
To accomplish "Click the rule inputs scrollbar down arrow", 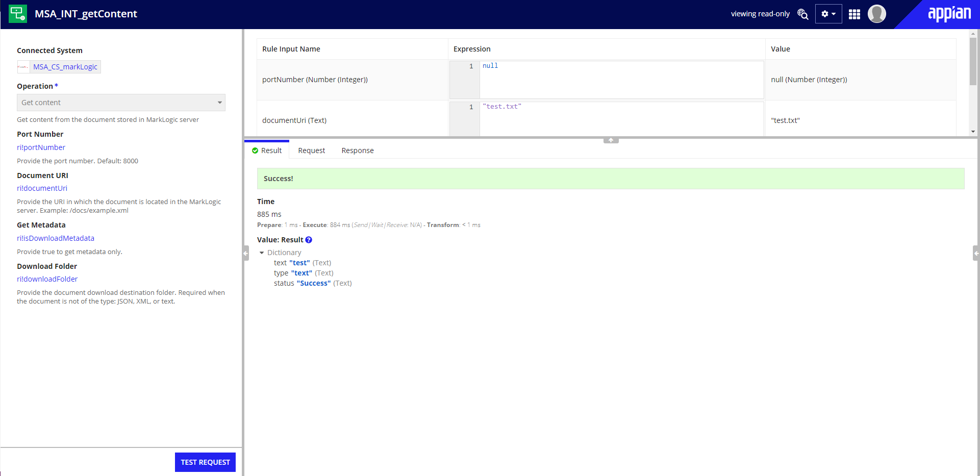I will [x=973, y=132].
